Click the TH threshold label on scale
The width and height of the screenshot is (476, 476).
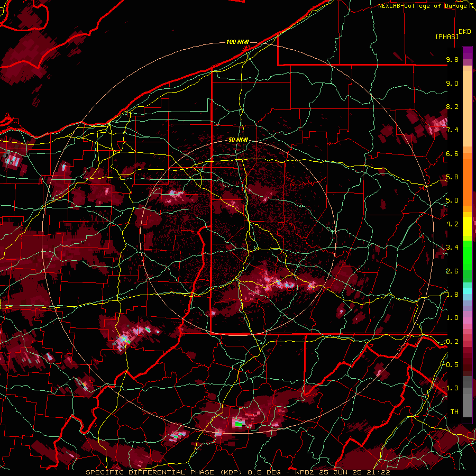[454, 411]
